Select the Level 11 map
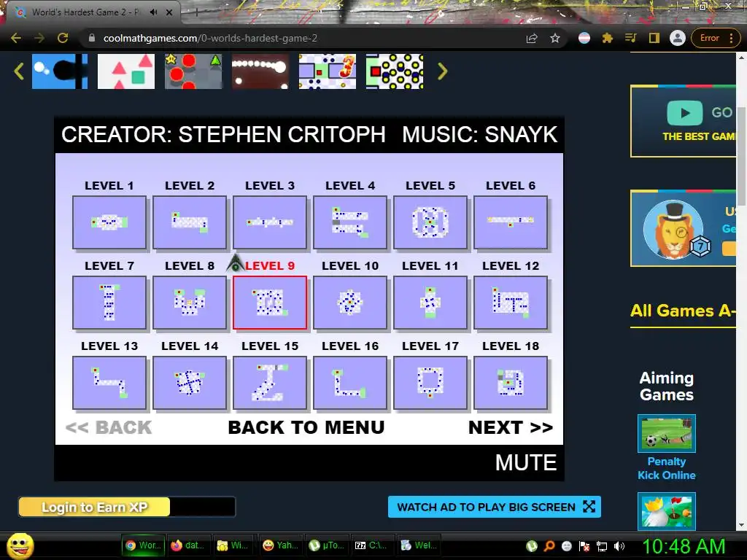 (430, 303)
